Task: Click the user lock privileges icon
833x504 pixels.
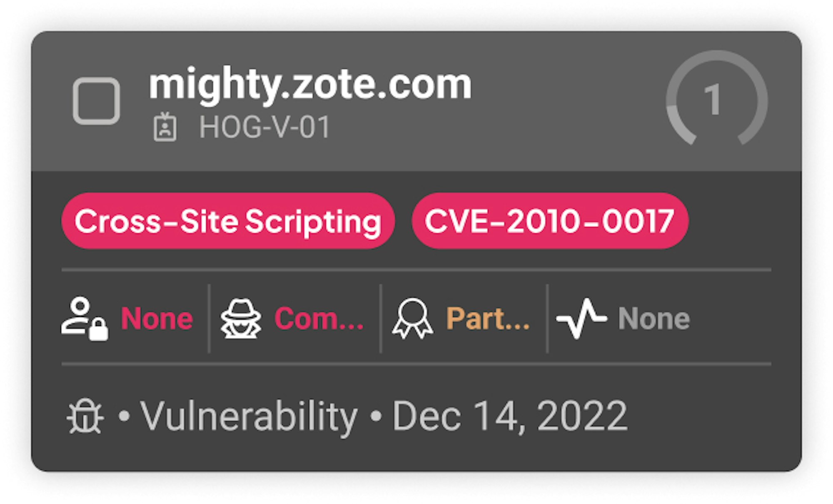Action: (85, 319)
